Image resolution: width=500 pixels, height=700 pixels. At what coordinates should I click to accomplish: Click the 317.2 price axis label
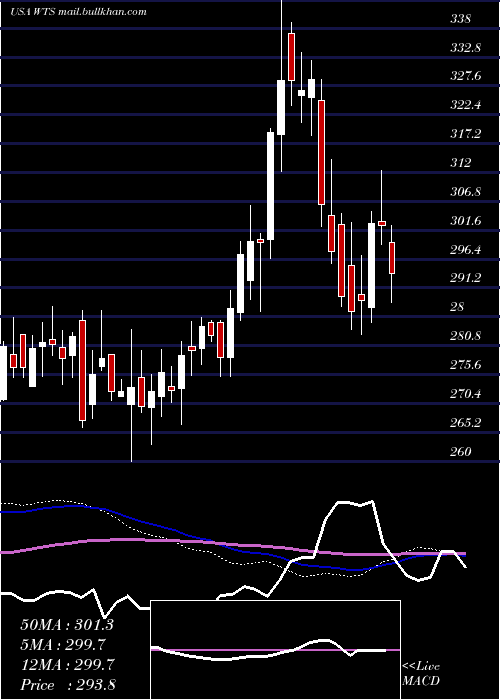466,134
